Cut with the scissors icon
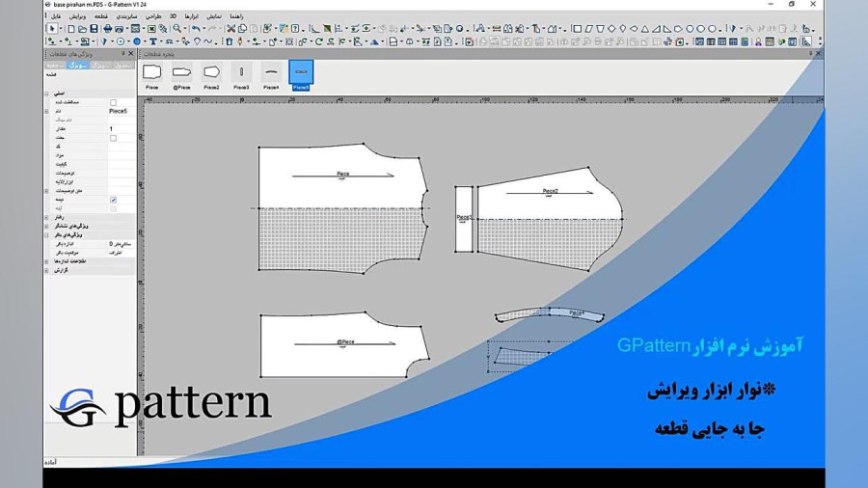 [231, 29]
